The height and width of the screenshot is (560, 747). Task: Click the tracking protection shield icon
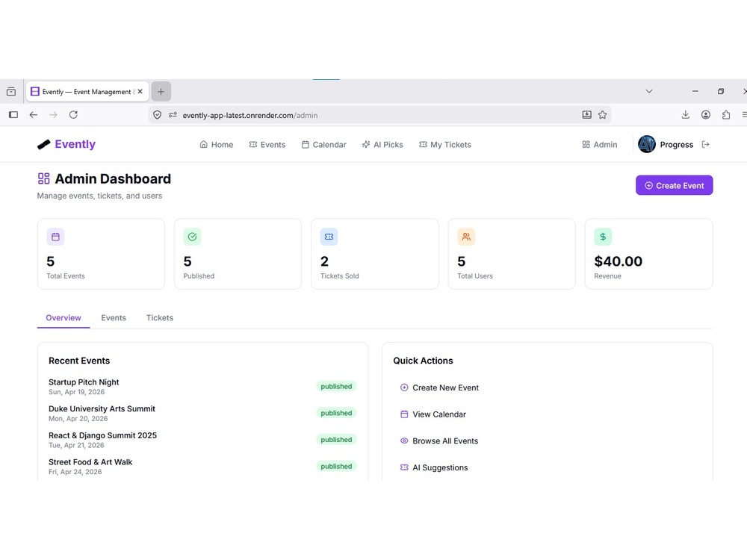[157, 115]
